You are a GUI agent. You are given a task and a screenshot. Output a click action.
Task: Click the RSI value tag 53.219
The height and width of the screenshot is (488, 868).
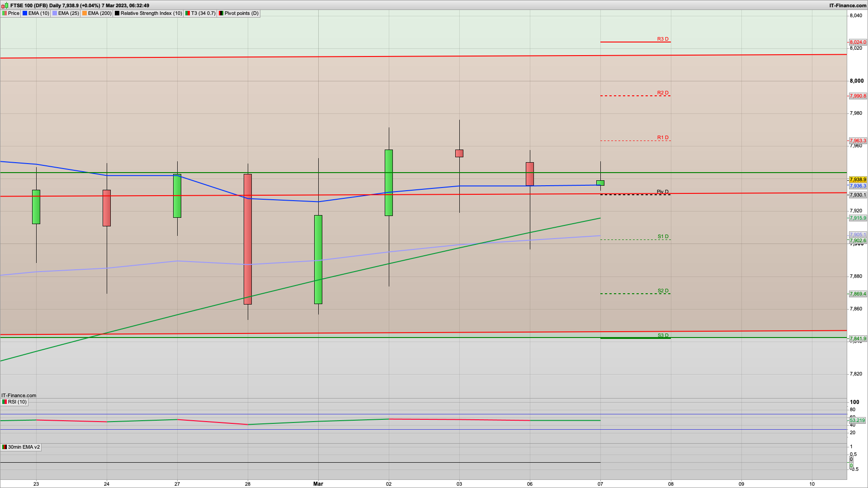[857, 420]
